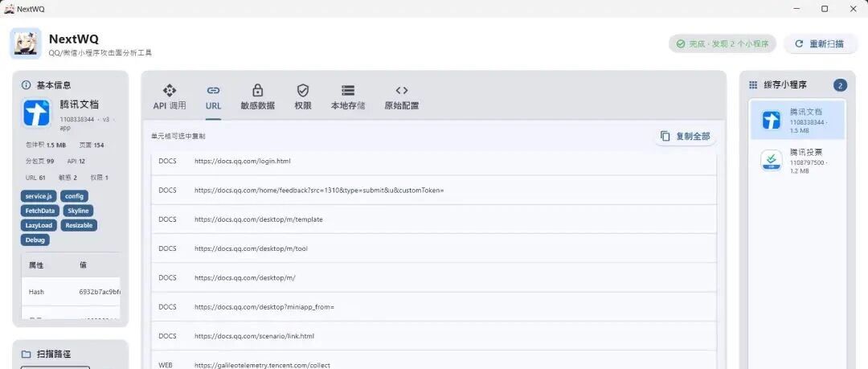The width and height of the screenshot is (868, 369).
Task: Switch to the 本地存储 tab
Action: pyautogui.click(x=348, y=96)
